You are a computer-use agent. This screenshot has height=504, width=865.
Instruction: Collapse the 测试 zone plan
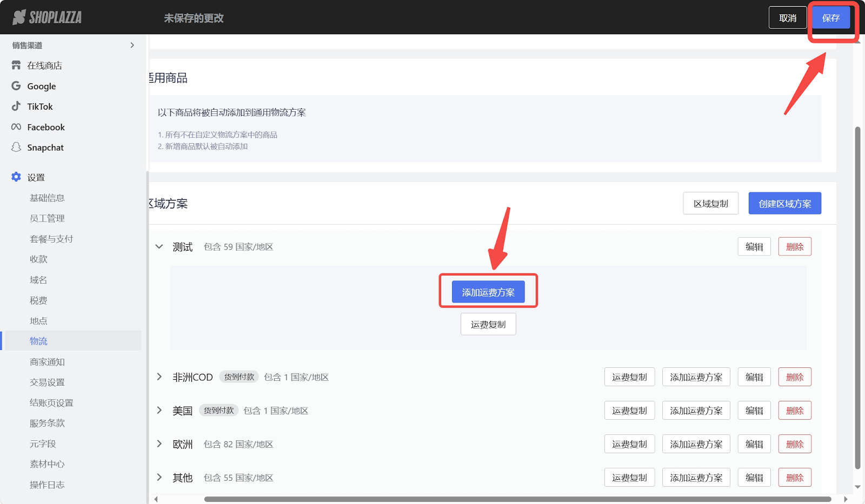click(x=159, y=247)
